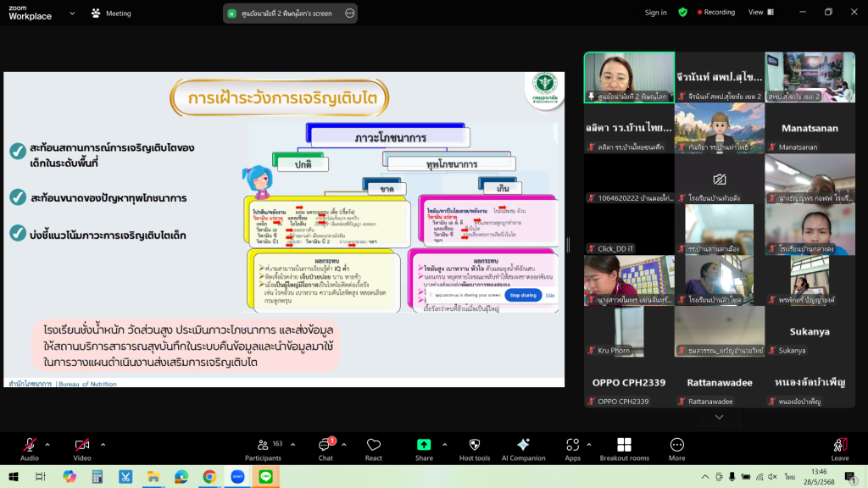Click the video-off icon on the participant tile

click(719, 179)
